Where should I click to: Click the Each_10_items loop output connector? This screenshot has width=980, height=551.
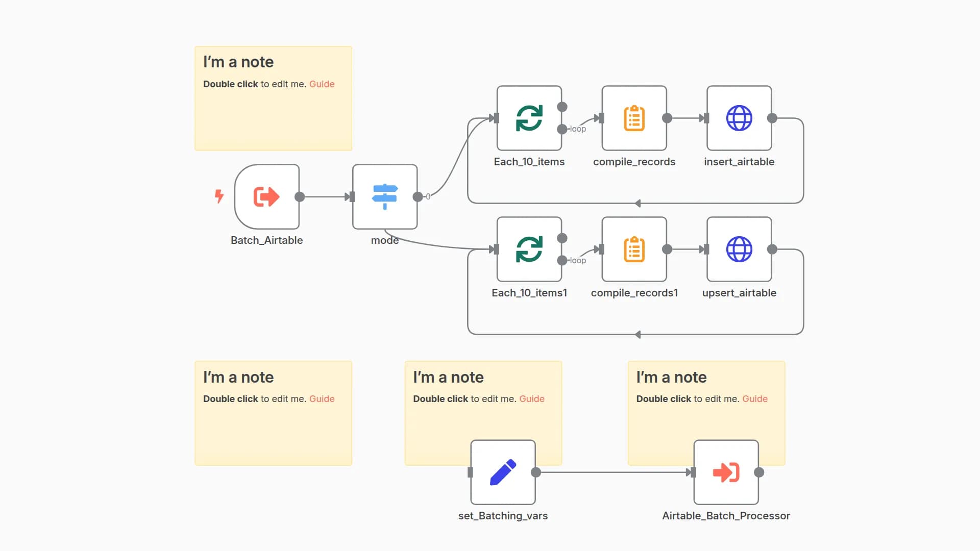pyautogui.click(x=562, y=129)
